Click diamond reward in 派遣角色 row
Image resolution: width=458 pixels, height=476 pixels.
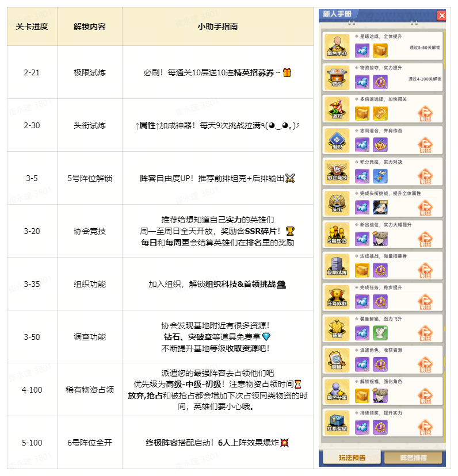pyautogui.click(x=362, y=364)
